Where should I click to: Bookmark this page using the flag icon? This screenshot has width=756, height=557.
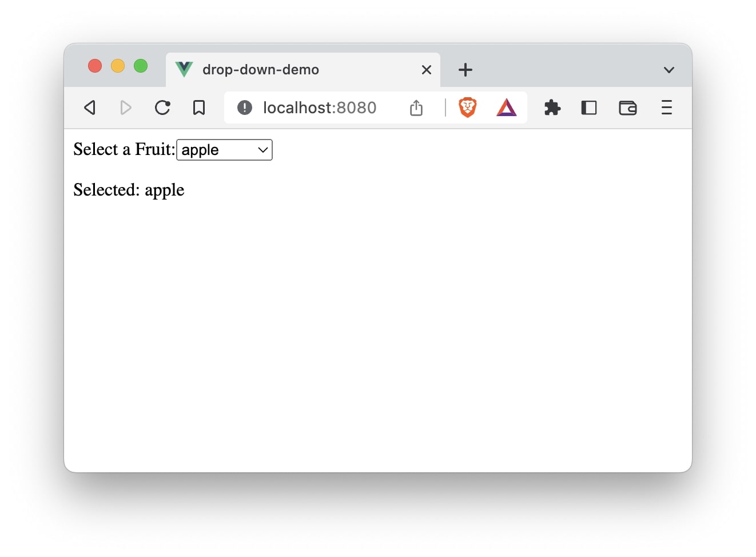[x=199, y=108]
